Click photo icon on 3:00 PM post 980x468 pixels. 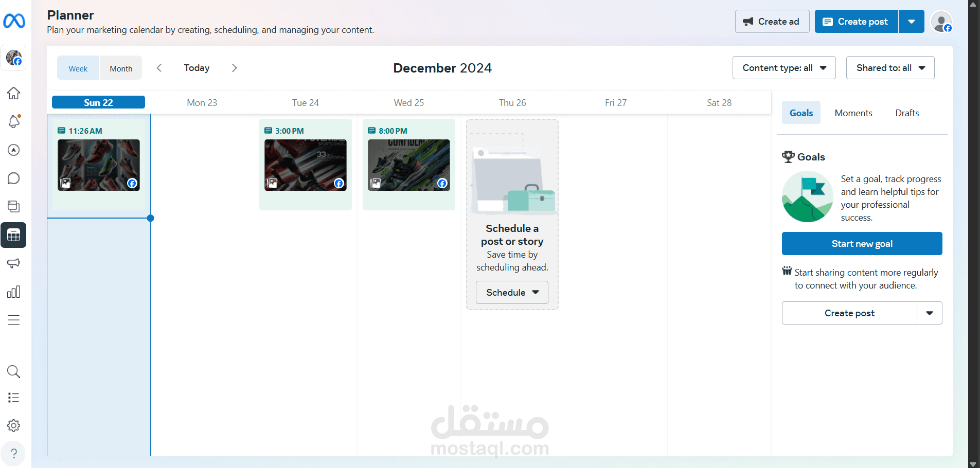pos(273,183)
